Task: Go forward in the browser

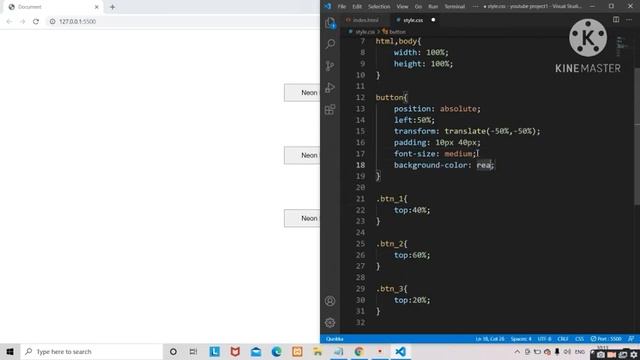Action: coord(22,22)
